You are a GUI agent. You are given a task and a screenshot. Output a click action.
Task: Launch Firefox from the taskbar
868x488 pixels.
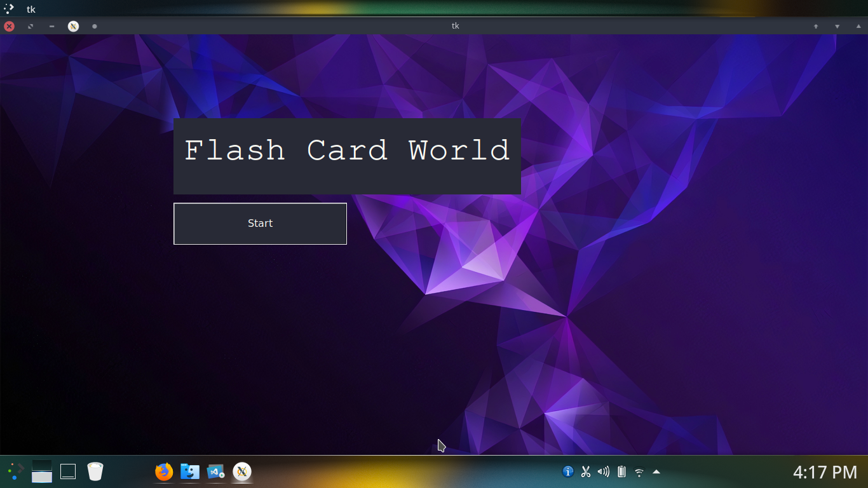click(164, 471)
